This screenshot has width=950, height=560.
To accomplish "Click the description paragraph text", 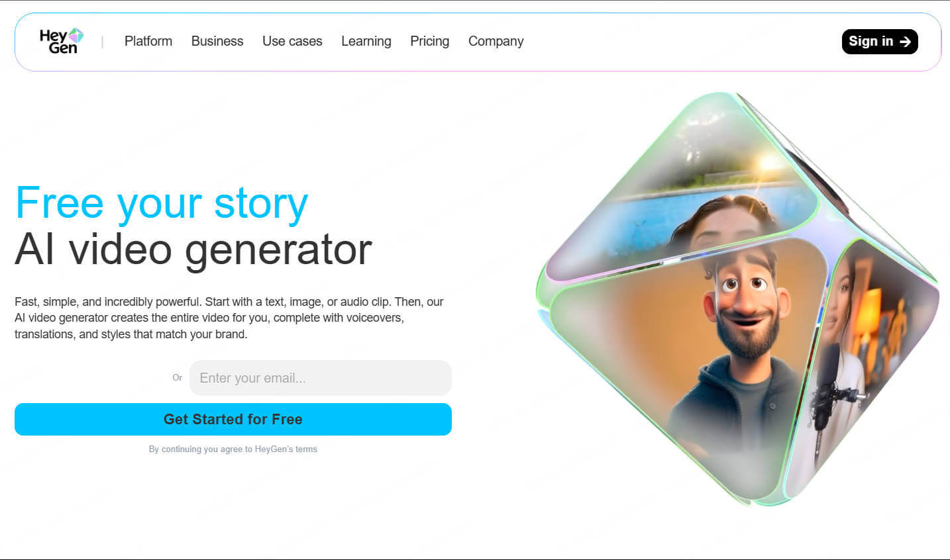I will coord(229,318).
